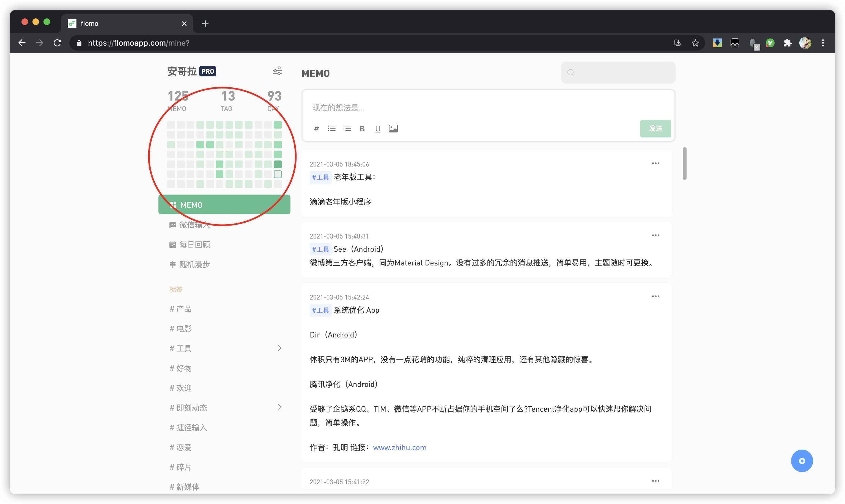
Task: Bookmark this page with the star icon
Action: point(695,43)
